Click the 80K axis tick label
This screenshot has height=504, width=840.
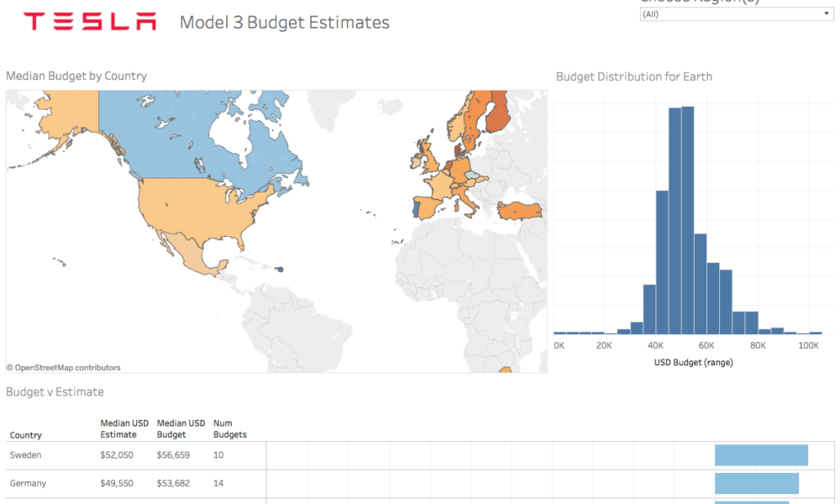tap(758, 345)
